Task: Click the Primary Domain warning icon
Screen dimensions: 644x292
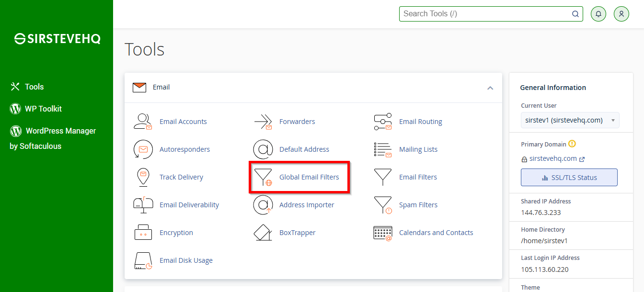Action: (x=572, y=144)
